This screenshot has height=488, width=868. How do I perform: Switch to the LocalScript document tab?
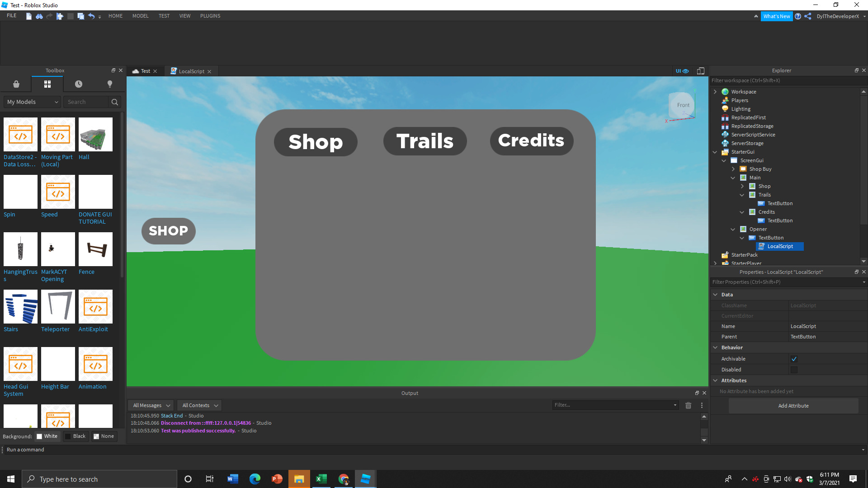[191, 71]
